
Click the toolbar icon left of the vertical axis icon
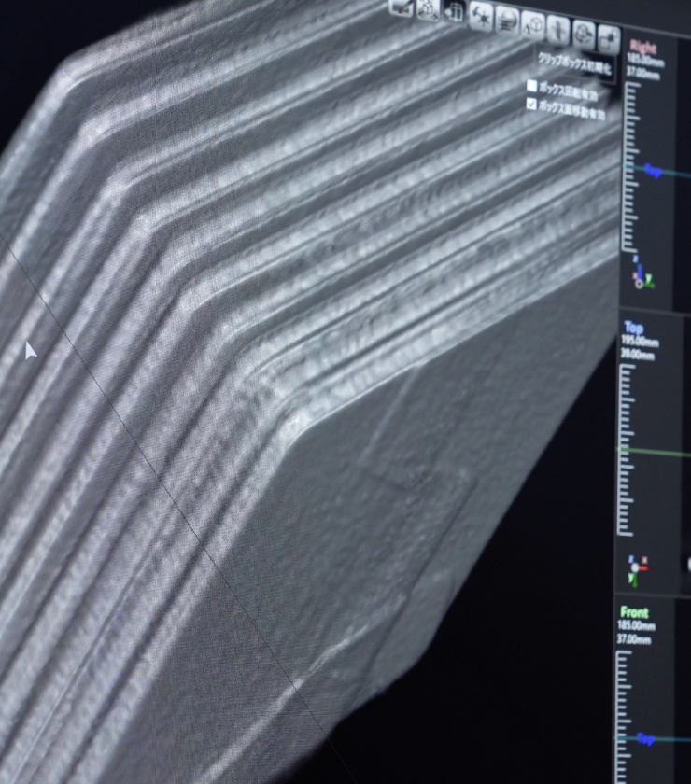[534, 24]
